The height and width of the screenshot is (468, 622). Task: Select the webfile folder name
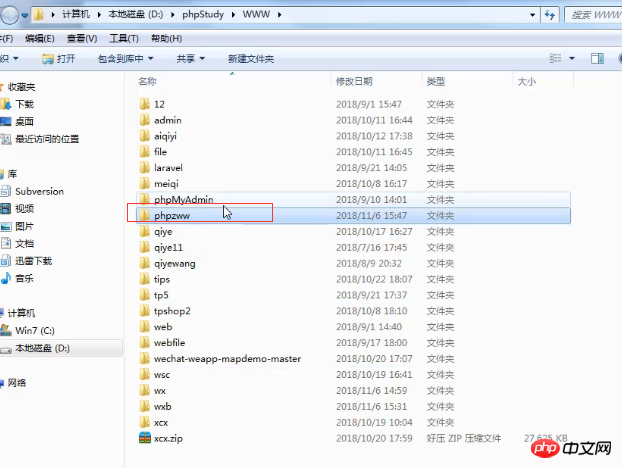click(169, 342)
